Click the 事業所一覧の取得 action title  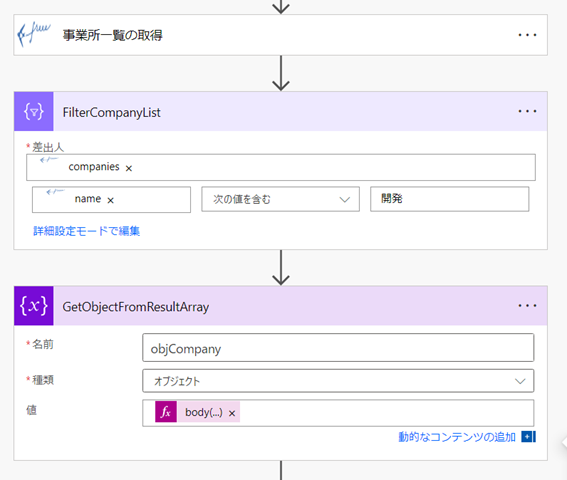pos(112,35)
